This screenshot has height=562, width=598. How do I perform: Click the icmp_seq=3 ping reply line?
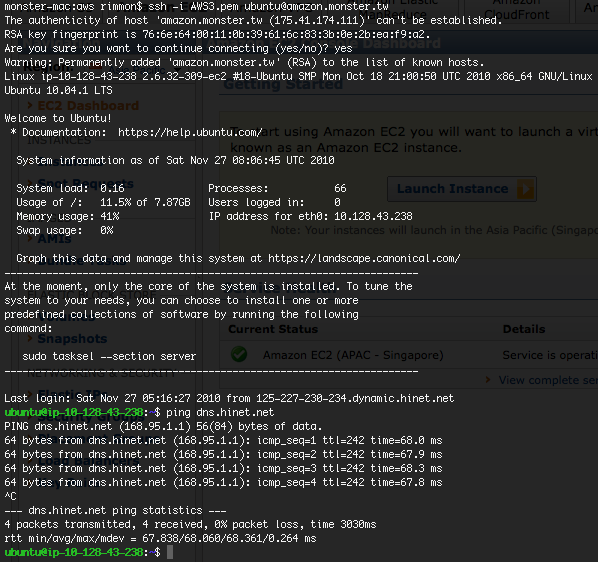(223, 468)
